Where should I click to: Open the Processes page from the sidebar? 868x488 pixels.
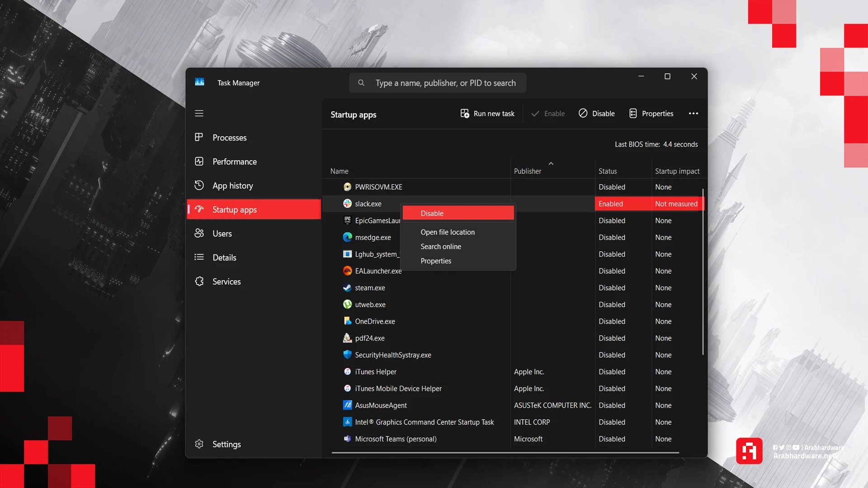coord(229,138)
